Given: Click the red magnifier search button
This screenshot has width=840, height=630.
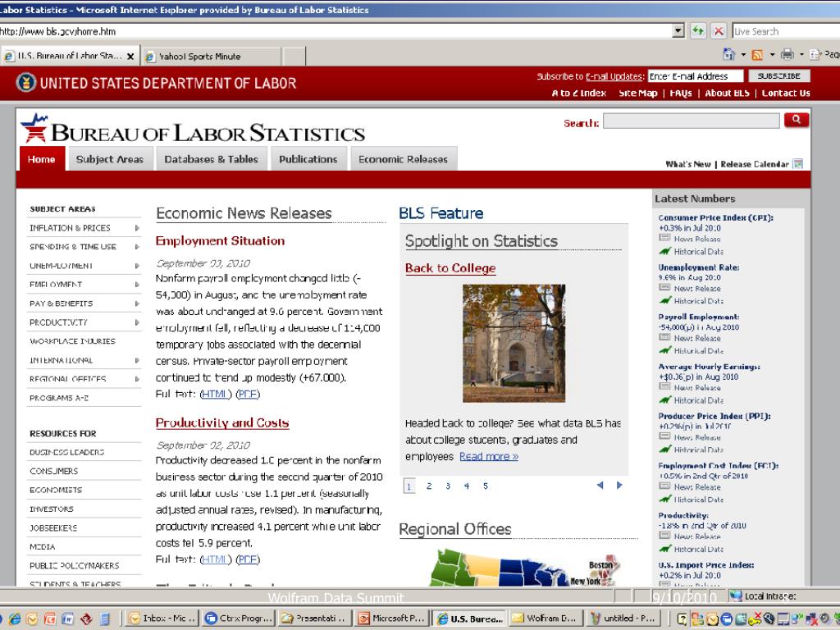Looking at the screenshot, I should [x=796, y=120].
